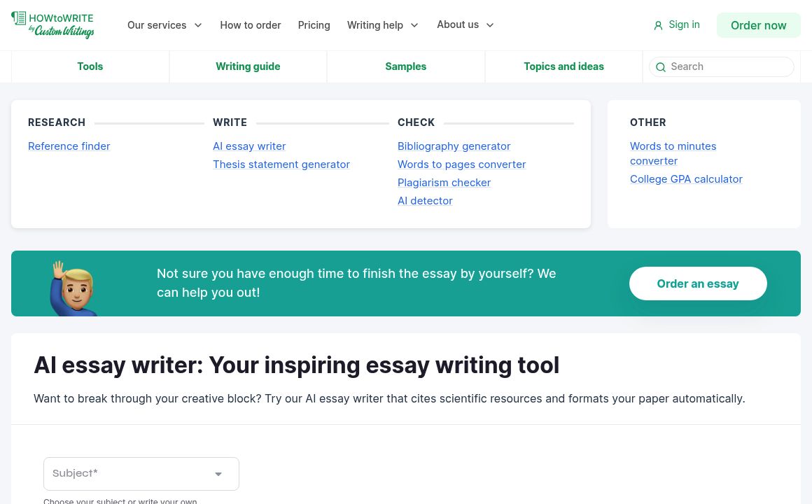Open the Subject selection dropdown
This screenshot has width=812, height=504.
coord(141,474)
